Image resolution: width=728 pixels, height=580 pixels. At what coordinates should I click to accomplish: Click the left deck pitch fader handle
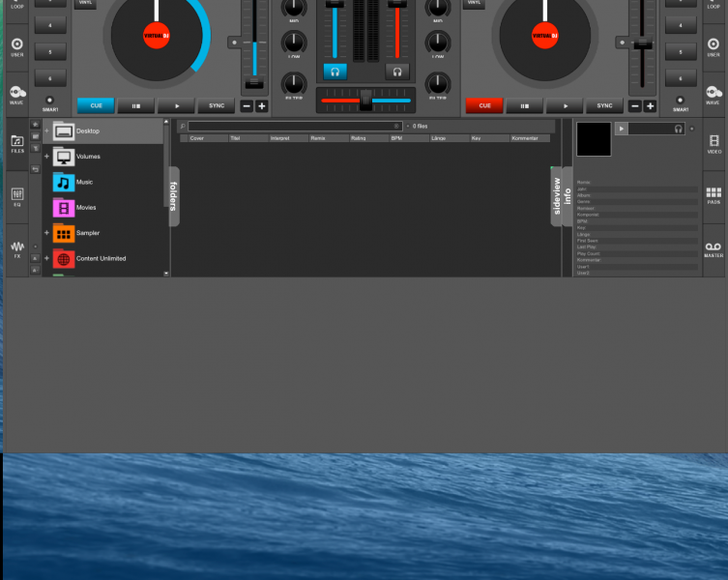tap(254, 84)
